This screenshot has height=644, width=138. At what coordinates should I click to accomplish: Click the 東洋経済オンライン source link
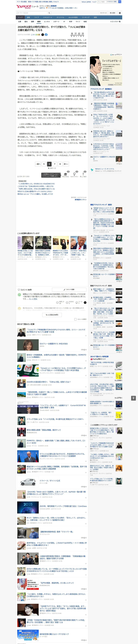[81, 200]
